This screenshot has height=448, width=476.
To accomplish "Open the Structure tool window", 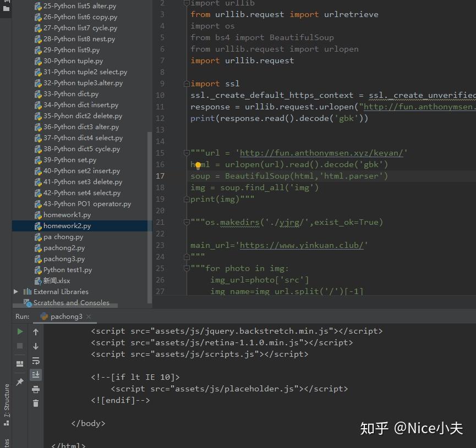I will 8,400.
